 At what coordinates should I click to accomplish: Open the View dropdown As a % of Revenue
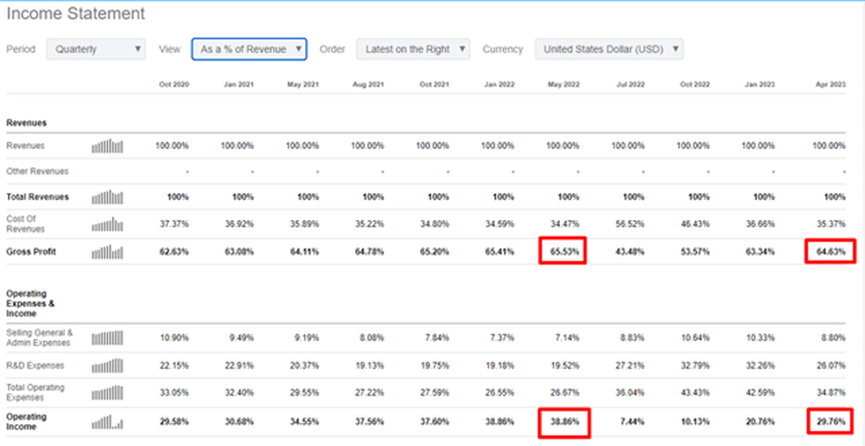[249, 49]
